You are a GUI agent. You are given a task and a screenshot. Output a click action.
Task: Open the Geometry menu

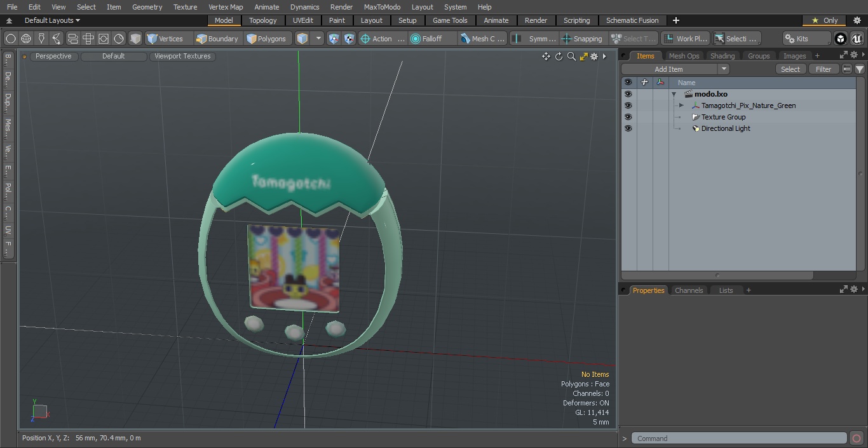[147, 7]
